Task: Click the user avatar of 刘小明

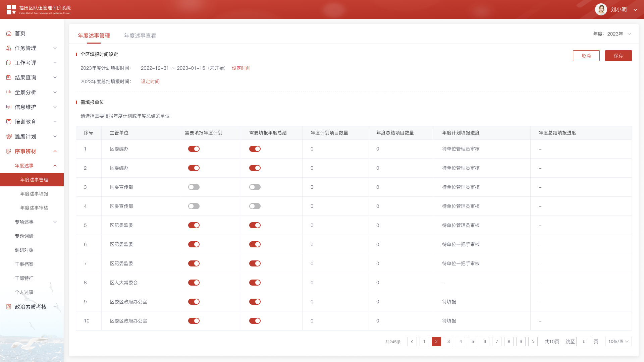Action: pyautogui.click(x=601, y=9)
